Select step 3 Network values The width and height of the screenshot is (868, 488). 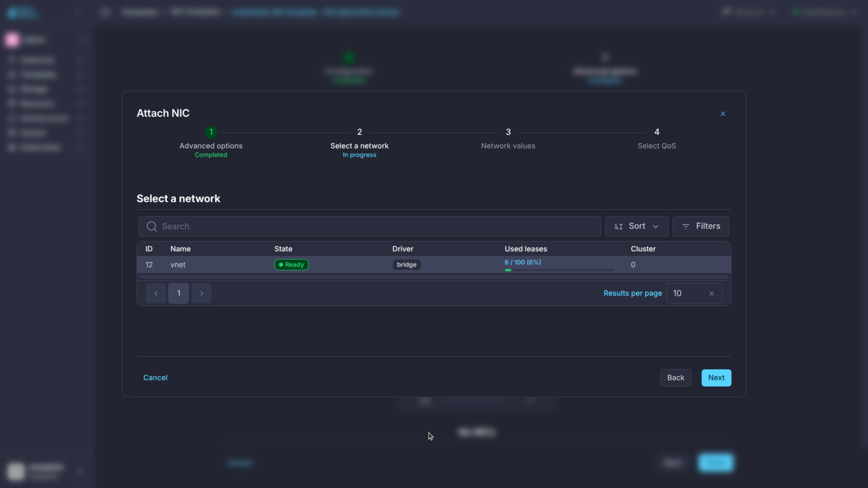pyautogui.click(x=508, y=139)
